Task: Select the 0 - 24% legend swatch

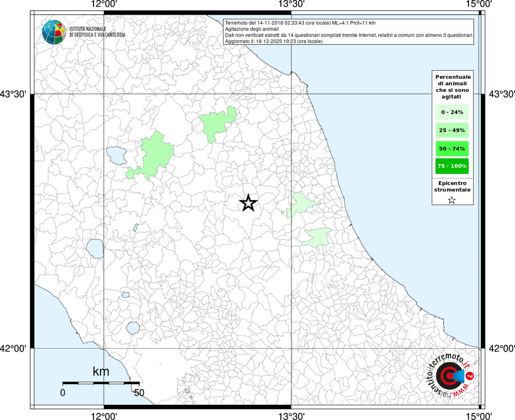Action: click(x=452, y=112)
